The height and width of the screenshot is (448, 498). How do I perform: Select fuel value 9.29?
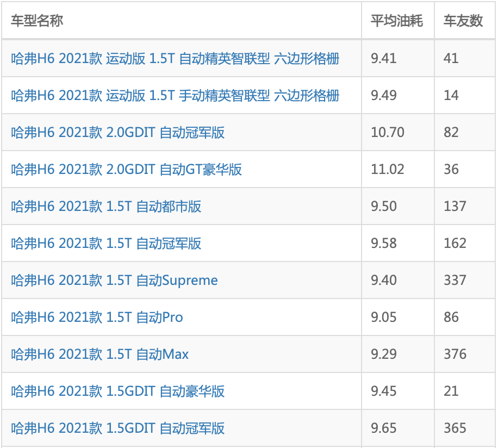tap(384, 354)
